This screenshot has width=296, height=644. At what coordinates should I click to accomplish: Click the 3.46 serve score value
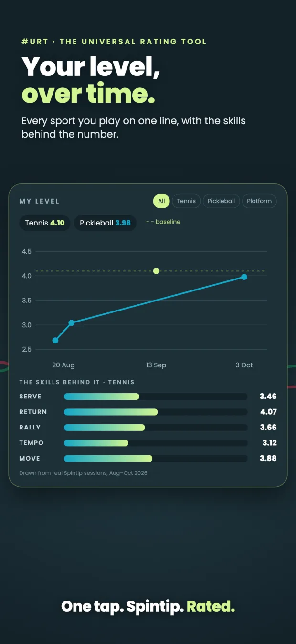coord(268,397)
